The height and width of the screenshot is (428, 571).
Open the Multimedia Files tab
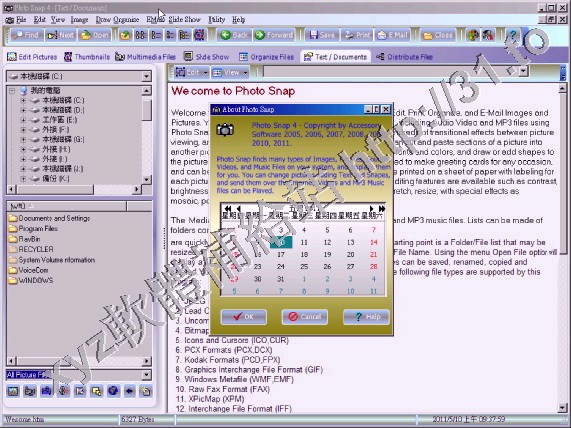(146, 57)
